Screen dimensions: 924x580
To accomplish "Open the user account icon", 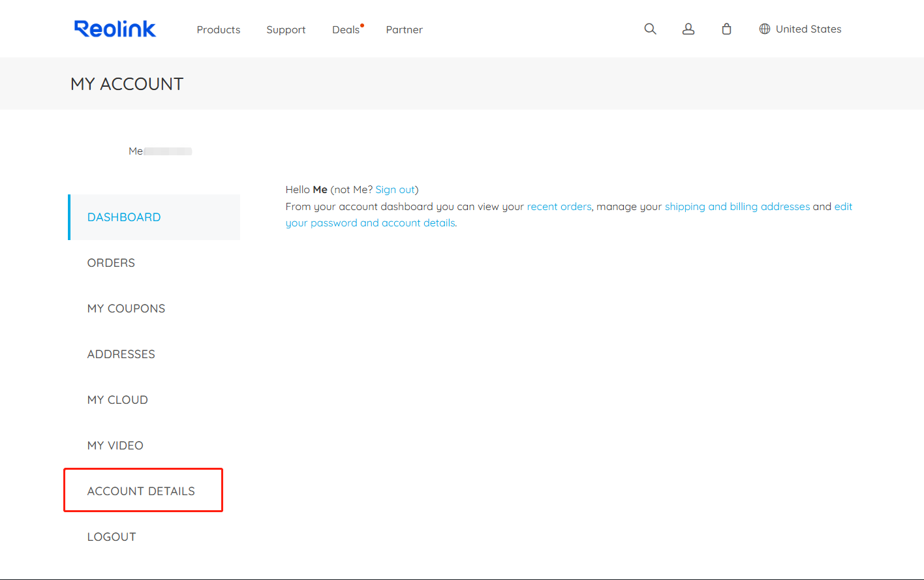I will point(688,29).
